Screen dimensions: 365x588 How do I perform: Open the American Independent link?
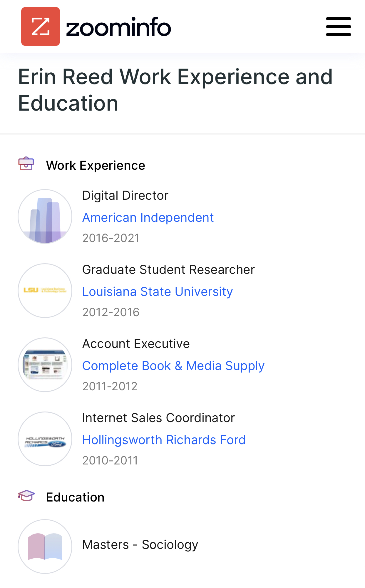coord(148,218)
